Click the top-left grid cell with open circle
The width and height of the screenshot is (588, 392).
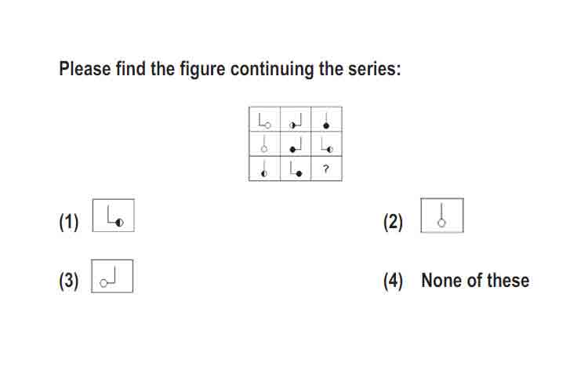coord(264,119)
